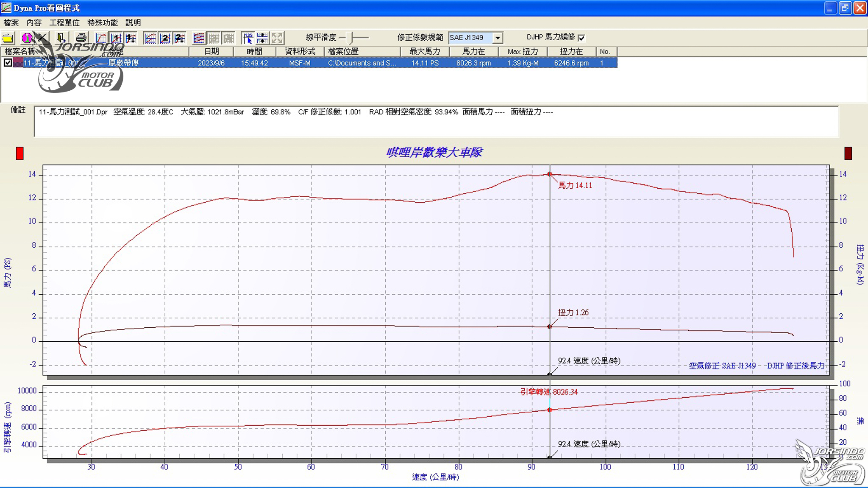
Task: Select the plain two-axis graph icon
Action: coord(150,38)
